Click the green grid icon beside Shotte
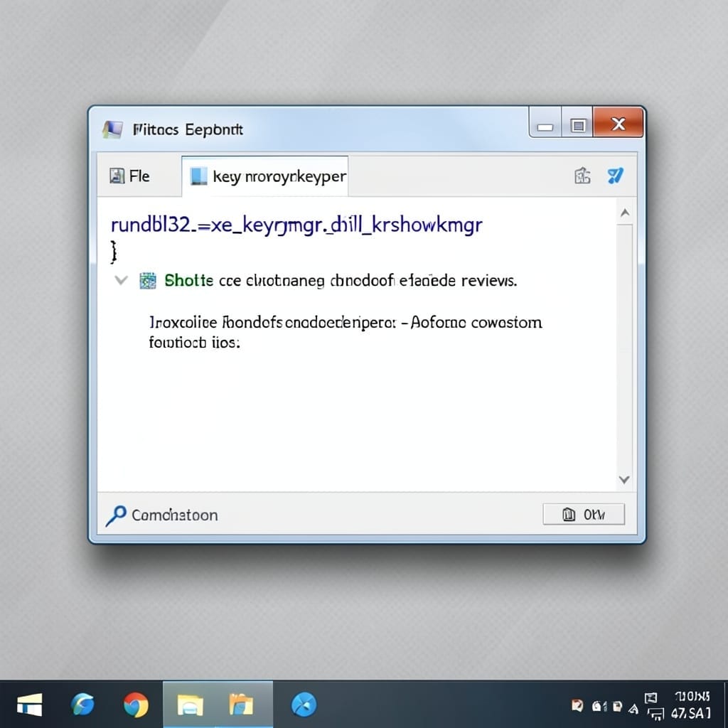The image size is (728, 728). click(148, 280)
